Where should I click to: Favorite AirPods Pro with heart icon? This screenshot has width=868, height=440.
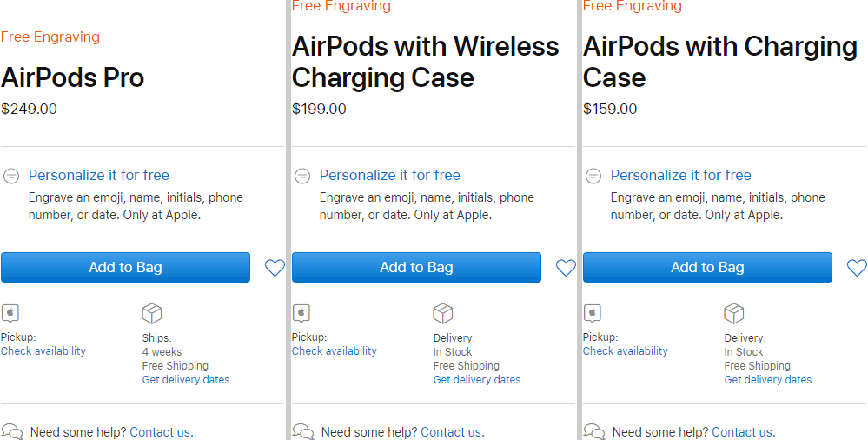click(x=275, y=268)
